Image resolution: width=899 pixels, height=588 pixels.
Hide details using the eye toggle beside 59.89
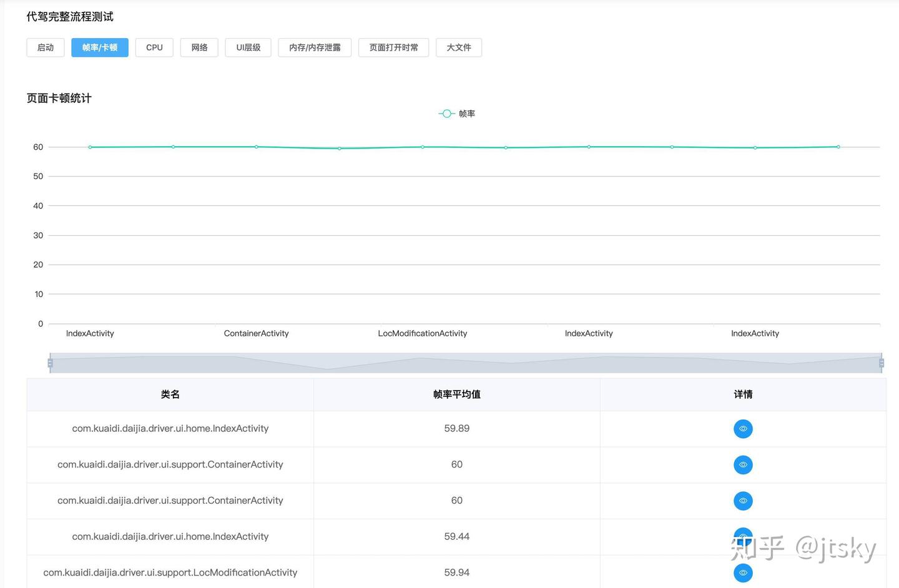[742, 429]
